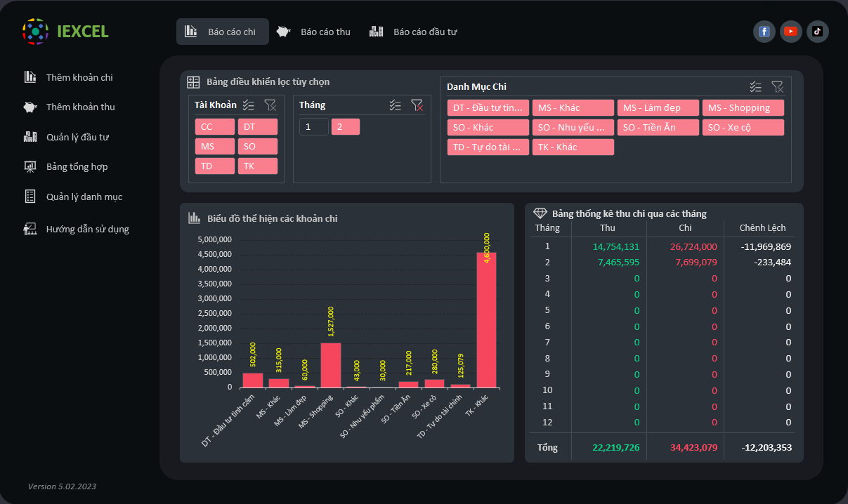Select month 2 in the Tháng slicer

pos(346,127)
